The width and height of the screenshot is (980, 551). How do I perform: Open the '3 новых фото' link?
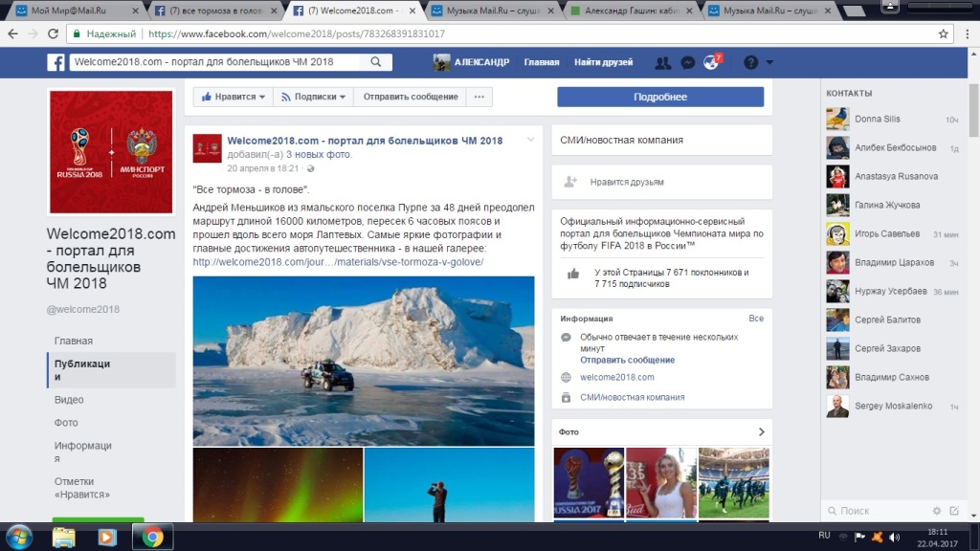click(x=318, y=154)
